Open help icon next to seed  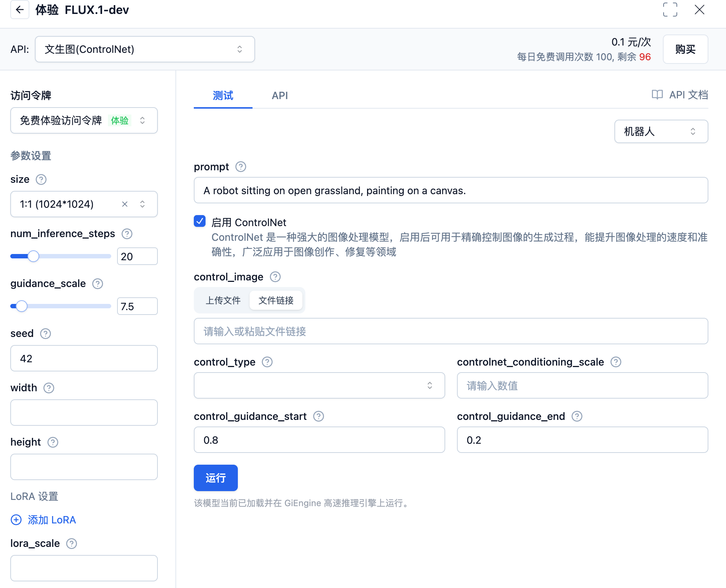point(46,334)
